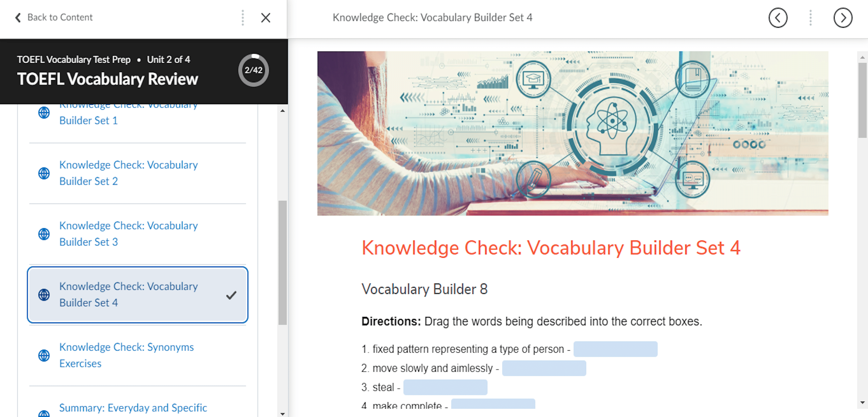This screenshot has height=417, width=868.
Task: Open Knowledge Check: Vocabulary Builder Set 1
Action: click(x=88, y=120)
